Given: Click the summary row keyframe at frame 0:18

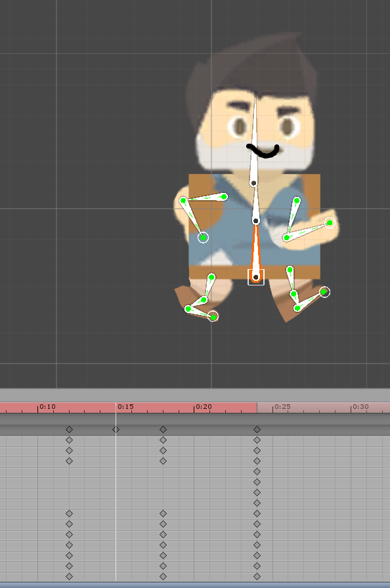Looking at the screenshot, I should 163,429.
